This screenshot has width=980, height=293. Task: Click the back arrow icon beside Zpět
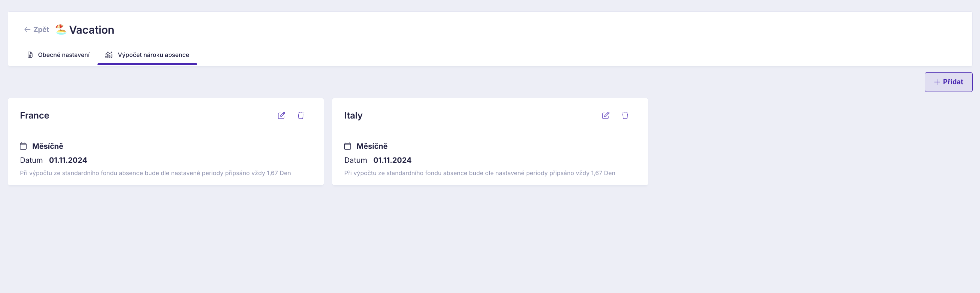[x=27, y=30]
